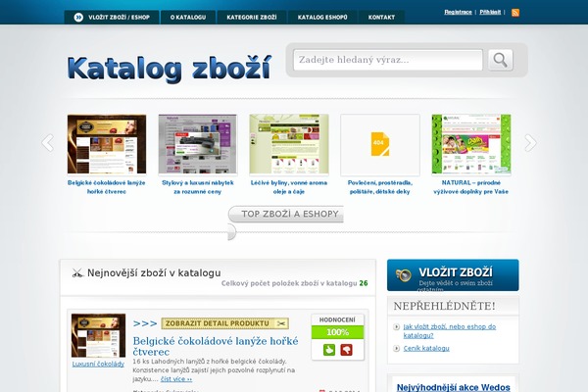
Task: Open the herbs and aroma oils thumbnail
Action: point(289,144)
